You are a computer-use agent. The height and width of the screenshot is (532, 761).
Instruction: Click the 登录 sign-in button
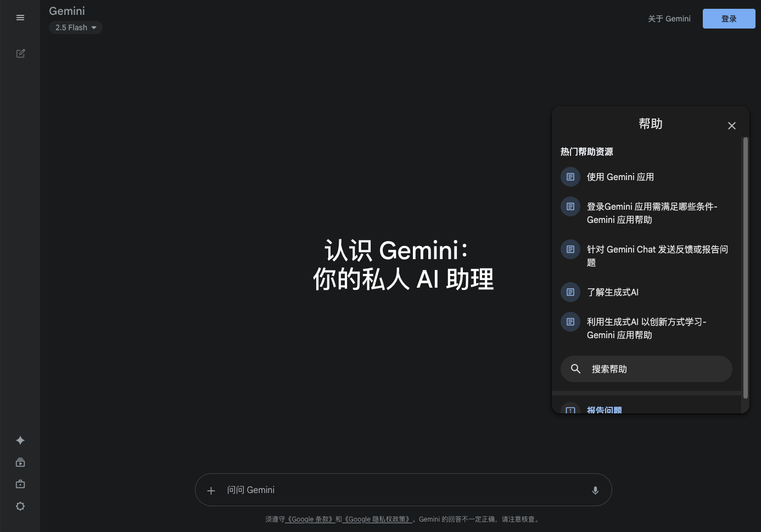point(729,19)
